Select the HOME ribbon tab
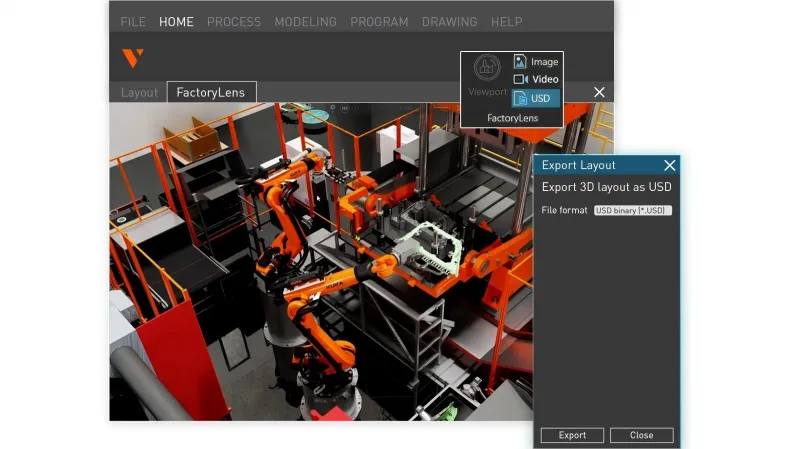The image size is (800, 449). tap(176, 22)
